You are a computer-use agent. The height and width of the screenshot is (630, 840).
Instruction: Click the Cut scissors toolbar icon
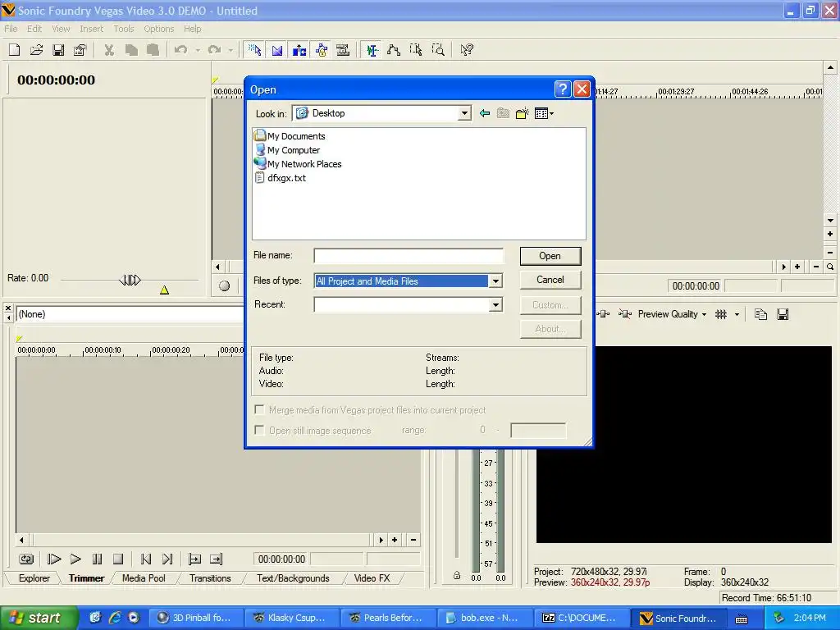109,50
